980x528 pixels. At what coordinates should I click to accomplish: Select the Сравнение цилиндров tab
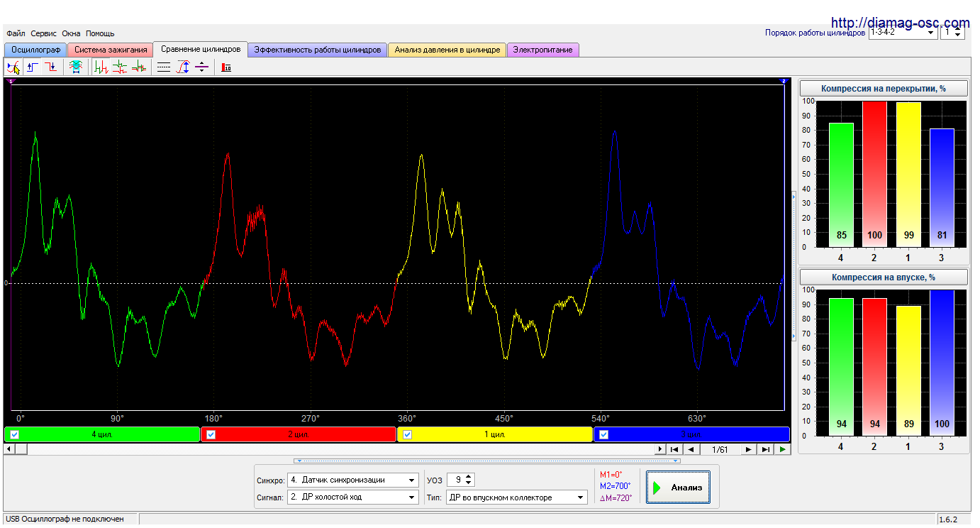tap(201, 49)
